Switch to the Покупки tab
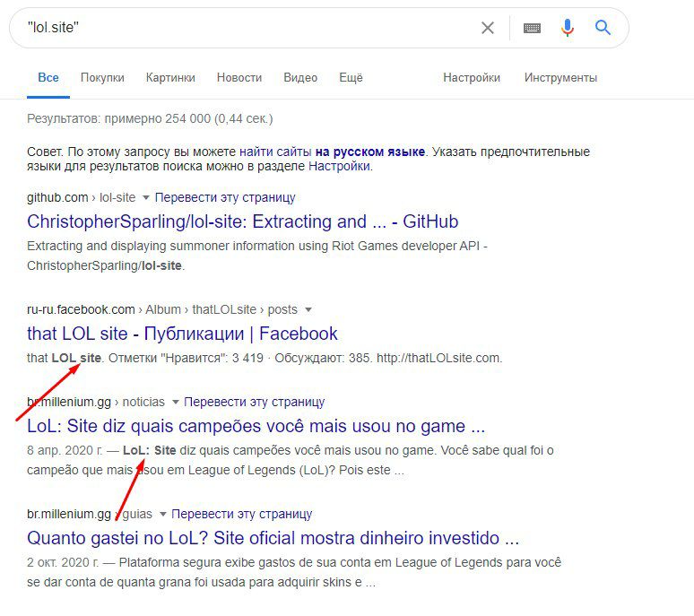The width and height of the screenshot is (694, 616). (102, 78)
